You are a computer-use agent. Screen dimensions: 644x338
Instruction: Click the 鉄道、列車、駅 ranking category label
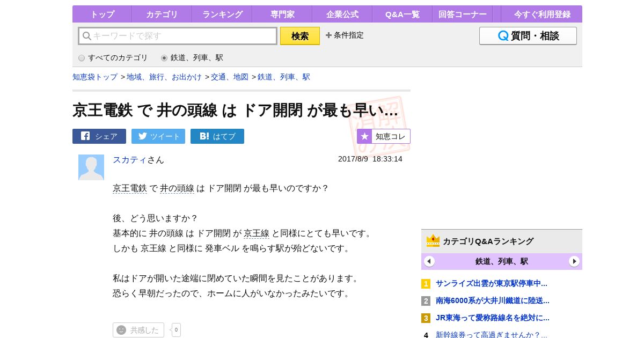coord(502,261)
